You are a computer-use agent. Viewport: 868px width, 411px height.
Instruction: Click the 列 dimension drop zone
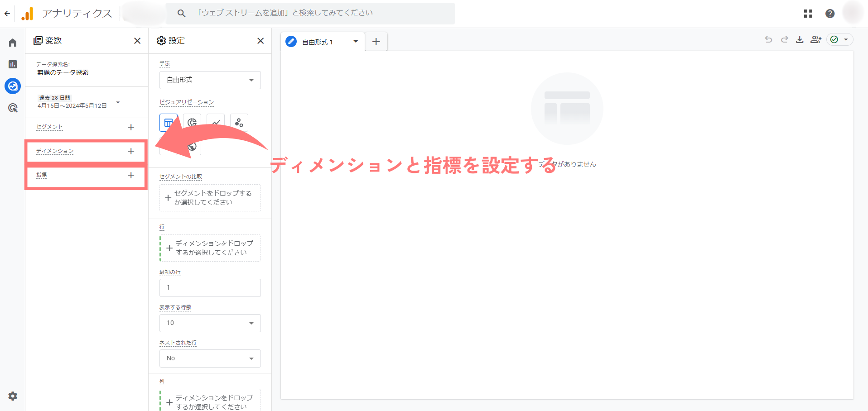tap(210, 401)
